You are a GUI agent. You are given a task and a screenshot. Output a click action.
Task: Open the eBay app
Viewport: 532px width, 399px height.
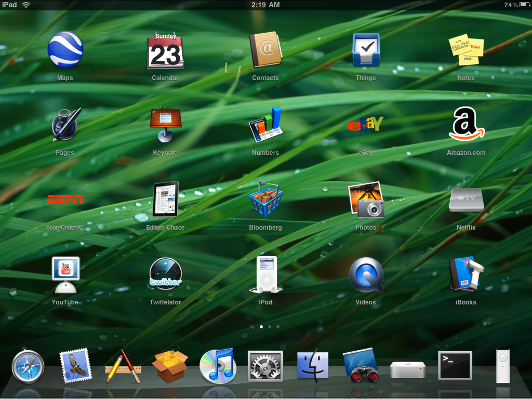click(365, 124)
